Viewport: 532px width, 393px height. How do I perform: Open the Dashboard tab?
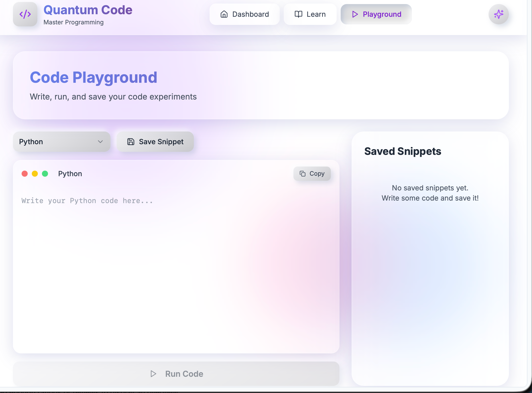pos(244,14)
